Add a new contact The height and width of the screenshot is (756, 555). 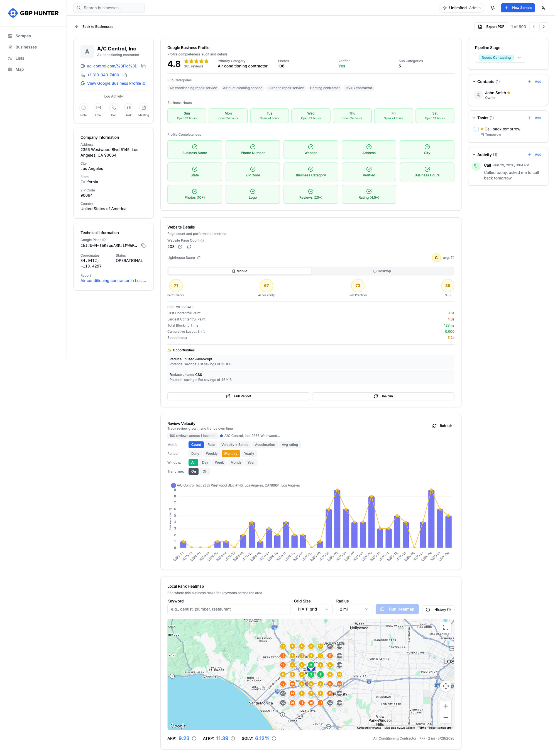[x=534, y=82]
